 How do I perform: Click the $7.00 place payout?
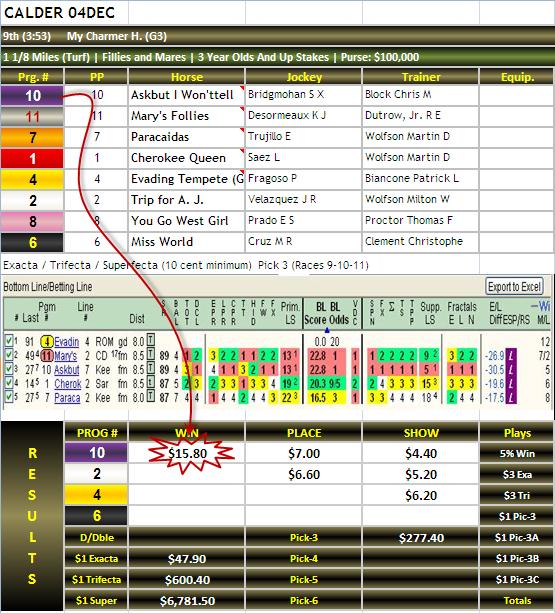[x=304, y=453]
